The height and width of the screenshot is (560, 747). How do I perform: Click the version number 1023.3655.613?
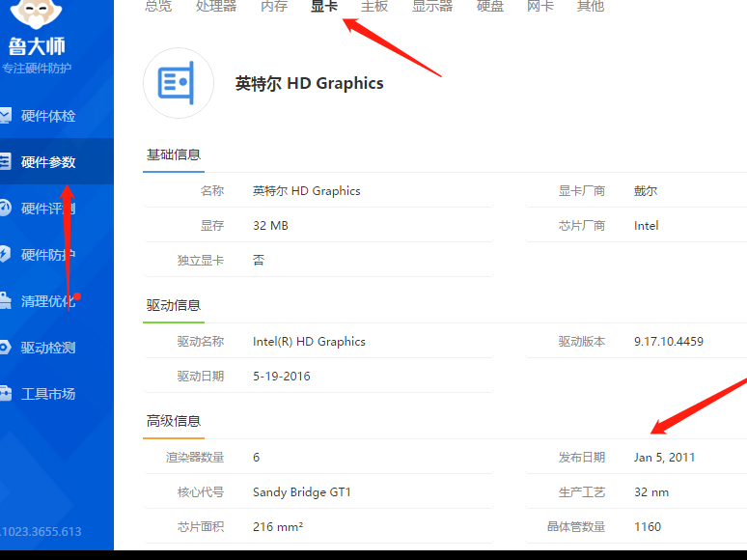coord(41,531)
